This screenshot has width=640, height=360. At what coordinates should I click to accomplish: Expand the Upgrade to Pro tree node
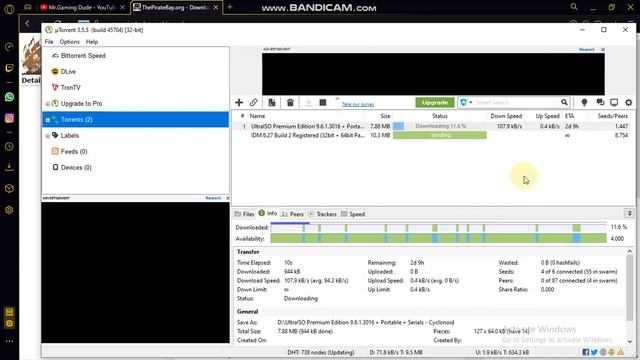[47, 104]
